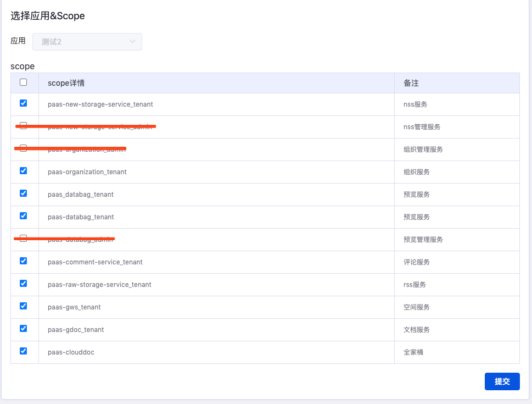
Task: Uncheck paas-new-storage-service_tenant scope checkbox
Action: point(24,103)
